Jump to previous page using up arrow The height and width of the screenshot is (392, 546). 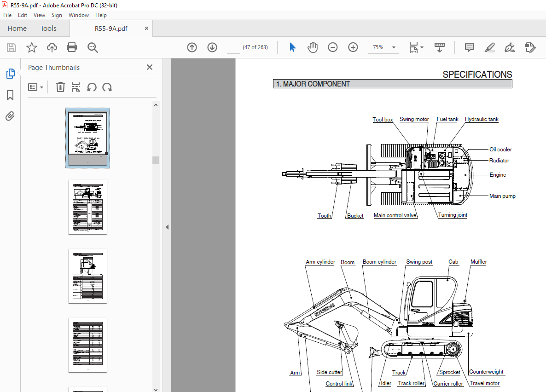tap(192, 47)
